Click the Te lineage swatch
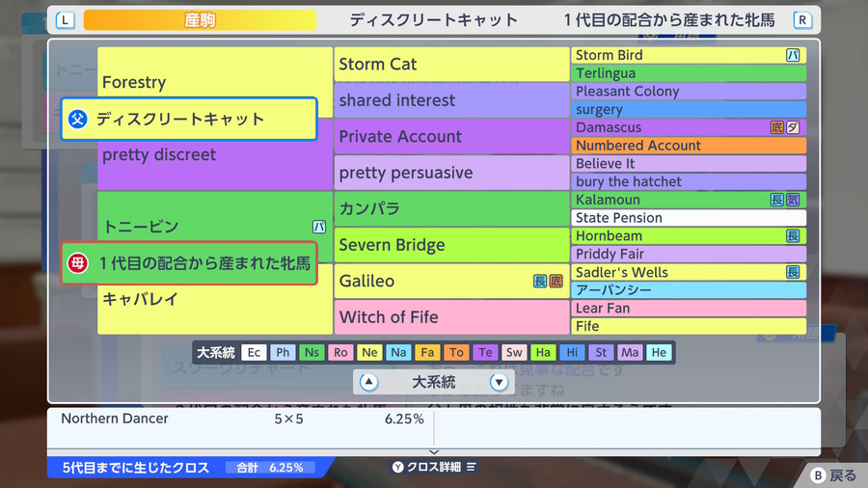This screenshot has height=488, width=868. pos(485,352)
